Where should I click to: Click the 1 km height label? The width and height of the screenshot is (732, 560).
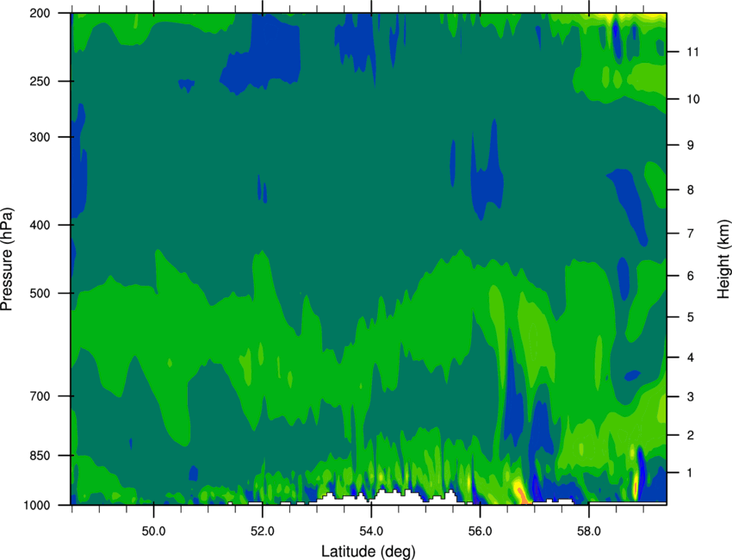690,473
